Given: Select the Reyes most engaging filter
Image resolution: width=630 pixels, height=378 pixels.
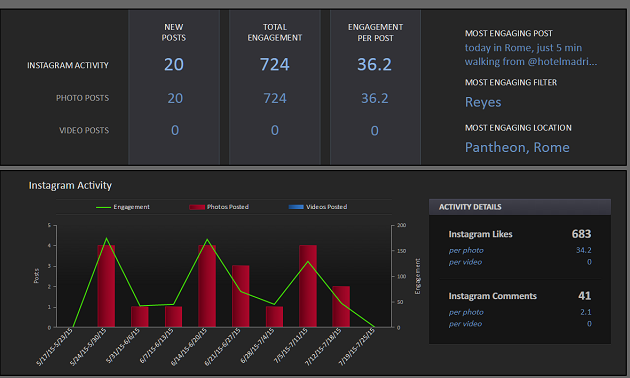Looking at the screenshot, I should (483, 102).
